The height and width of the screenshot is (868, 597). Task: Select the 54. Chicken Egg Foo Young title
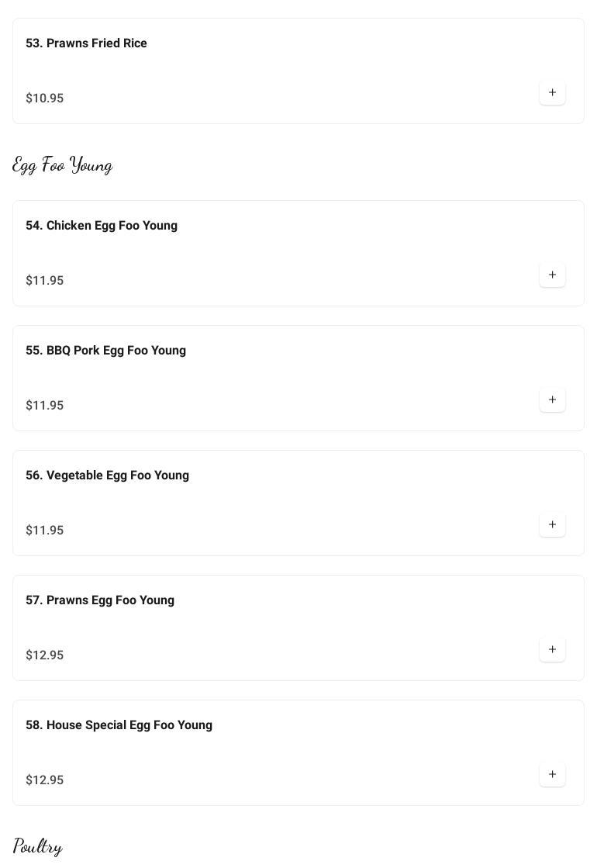(x=102, y=226)
